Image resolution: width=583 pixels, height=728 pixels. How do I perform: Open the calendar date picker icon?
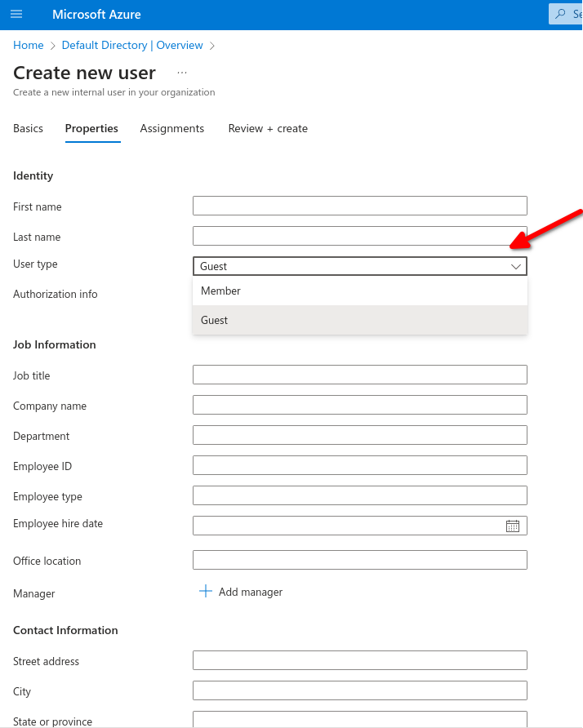pos(512,526)
